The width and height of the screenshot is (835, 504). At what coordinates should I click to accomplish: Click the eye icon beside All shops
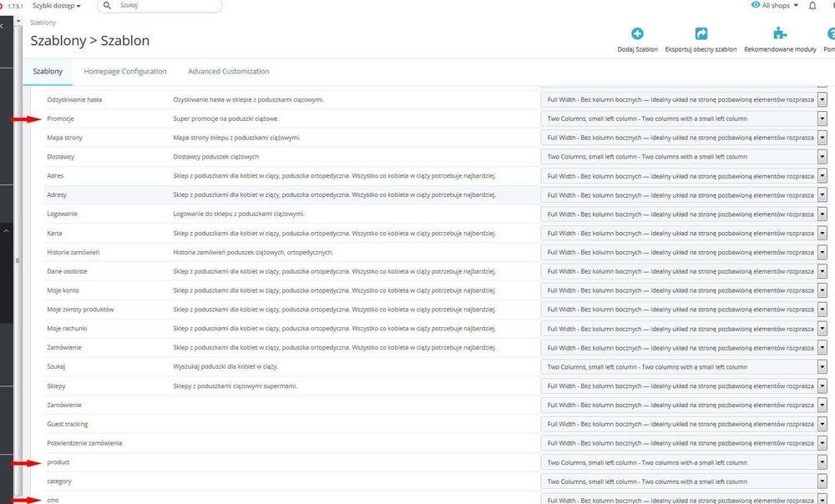[x=755, y=5]
